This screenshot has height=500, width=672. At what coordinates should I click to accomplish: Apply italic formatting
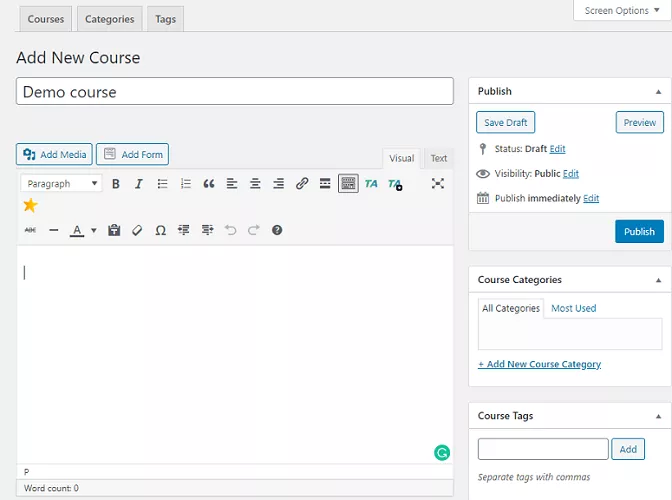pyautogui.click(x=139, y=184)
